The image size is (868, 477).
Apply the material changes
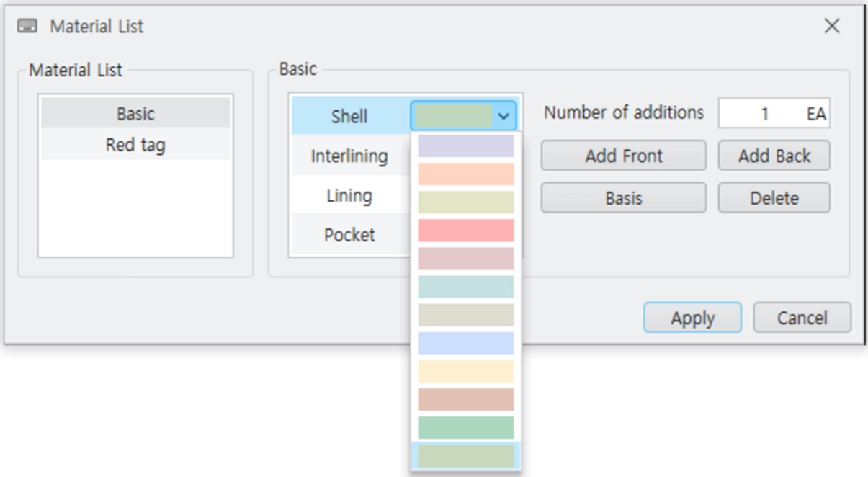[x=692, y=318]
